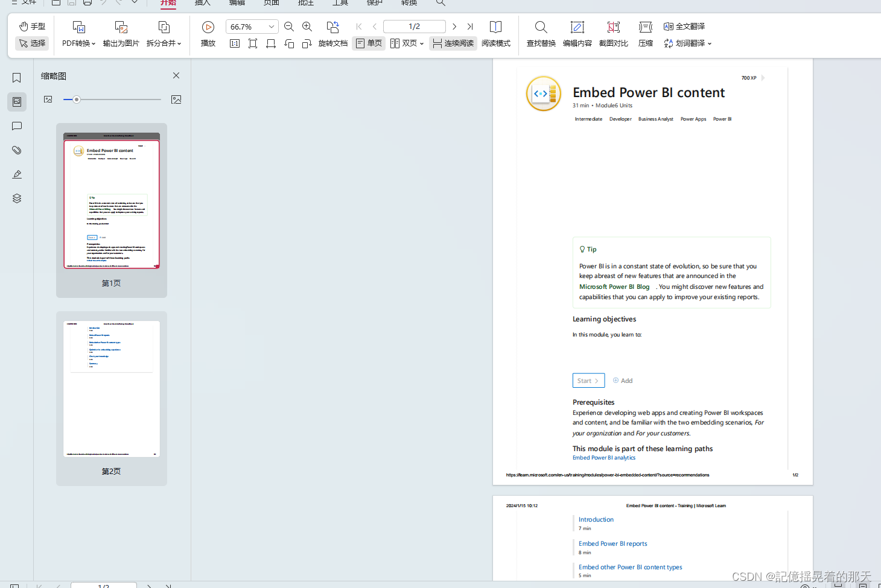
Task: Rotate view counterclockwise icon
Action: tap(289, 43)
